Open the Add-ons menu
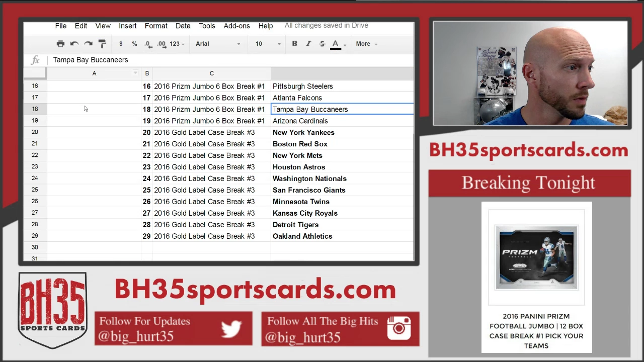 pos(236,26)
